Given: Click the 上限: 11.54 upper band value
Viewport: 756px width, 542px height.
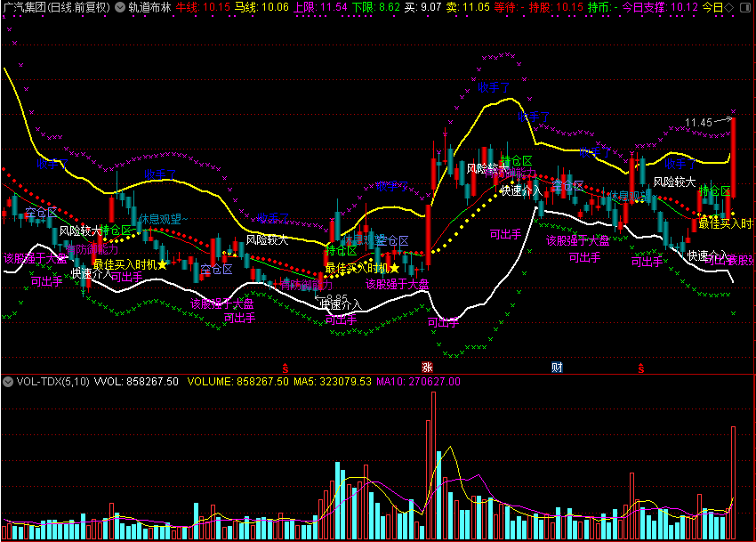Looking at the screenshot, I should 320,7.
